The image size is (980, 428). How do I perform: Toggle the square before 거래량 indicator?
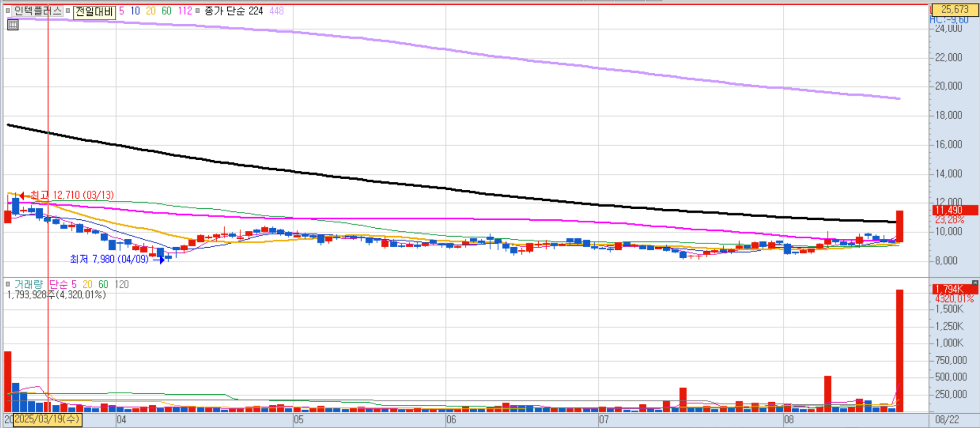(8, 284)
